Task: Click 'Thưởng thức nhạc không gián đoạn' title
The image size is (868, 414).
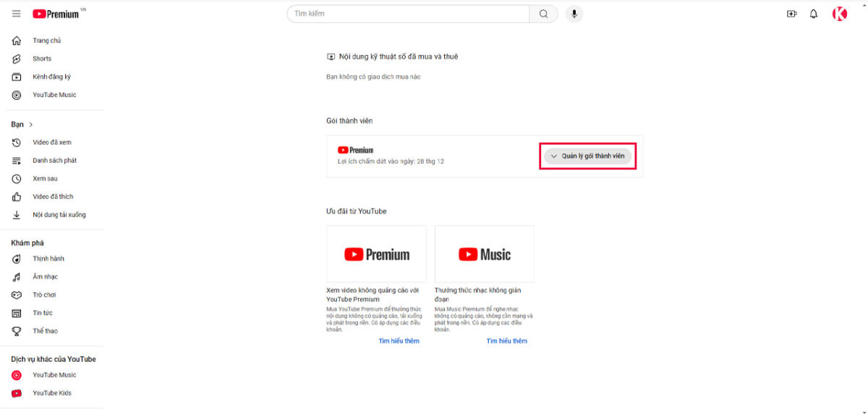Action: (x=478, y=295)
